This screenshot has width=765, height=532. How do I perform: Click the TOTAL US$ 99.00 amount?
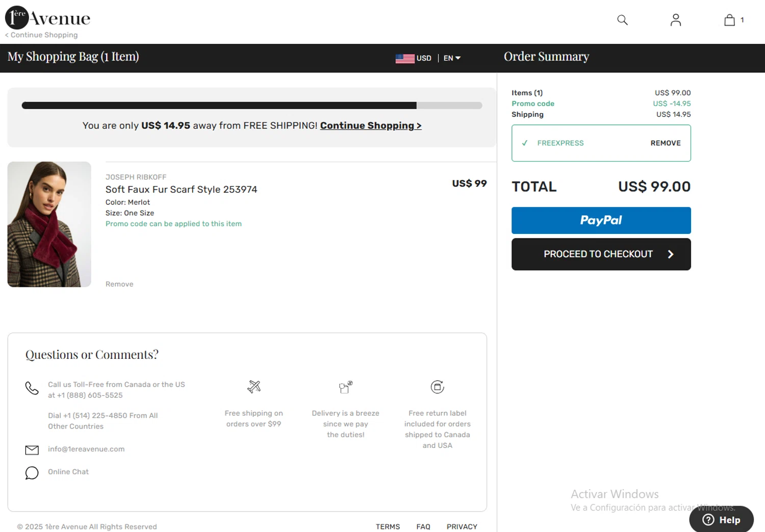click(x=654, y=187)
